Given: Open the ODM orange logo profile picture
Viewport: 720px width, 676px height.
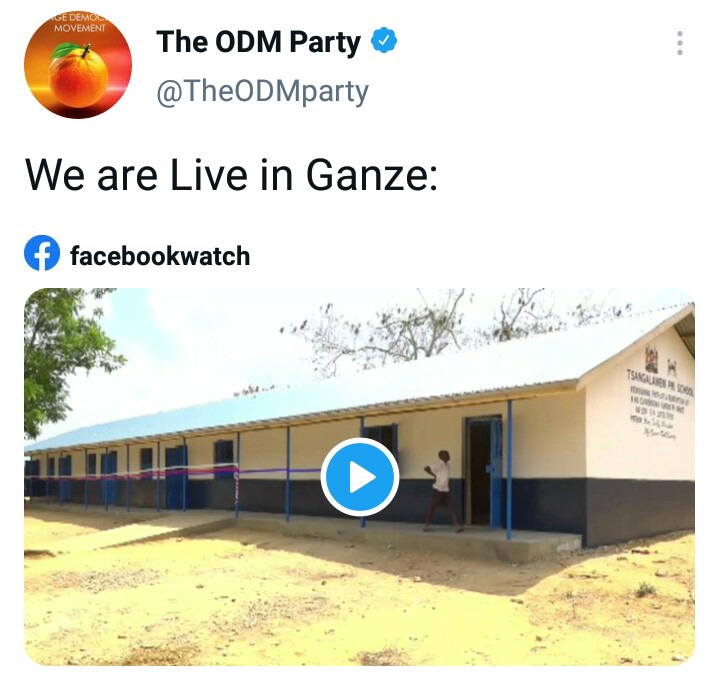Looking at the screenshot, I should point(78,65).
